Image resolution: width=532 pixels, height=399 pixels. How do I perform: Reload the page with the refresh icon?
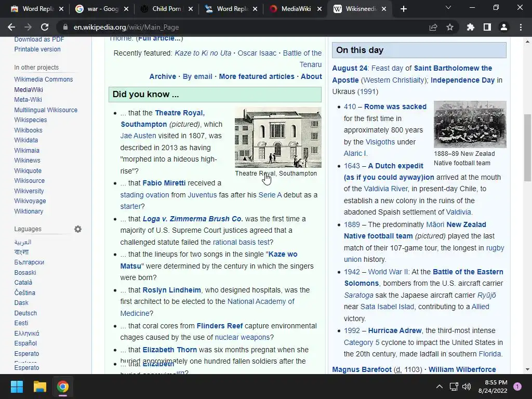[x=45, y=27]
